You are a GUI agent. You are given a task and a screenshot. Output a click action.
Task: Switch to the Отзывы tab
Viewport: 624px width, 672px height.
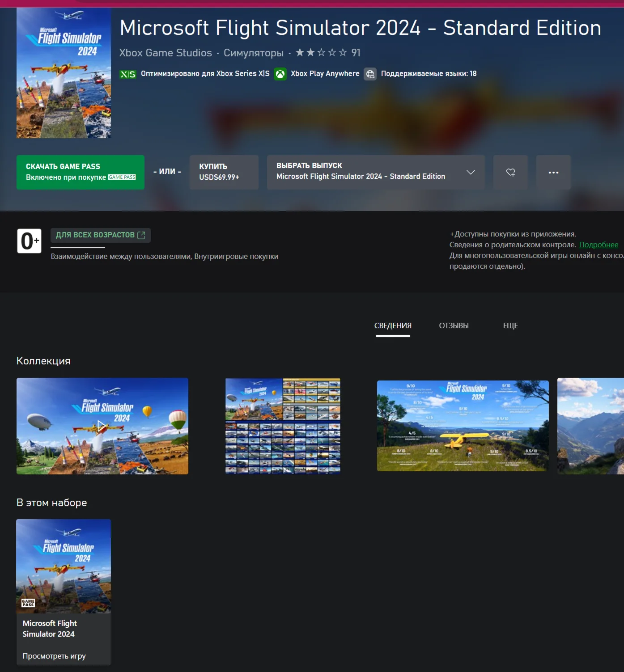click(454, 326)
